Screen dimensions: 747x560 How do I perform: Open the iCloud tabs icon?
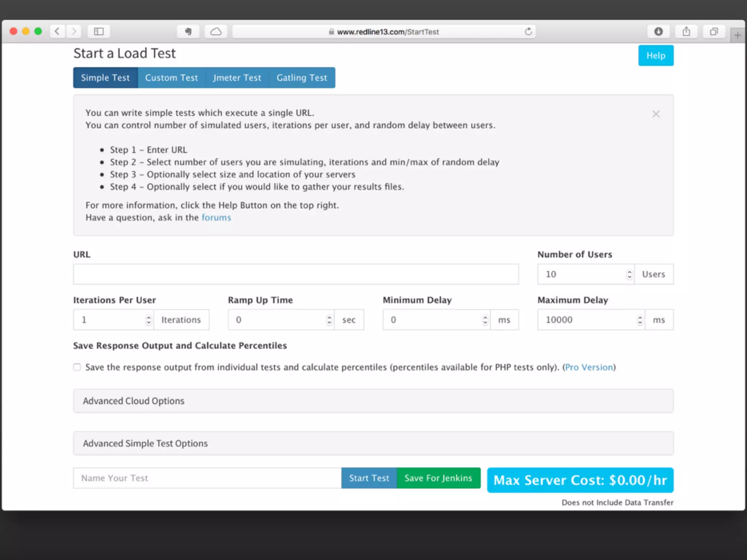point(216,31)
